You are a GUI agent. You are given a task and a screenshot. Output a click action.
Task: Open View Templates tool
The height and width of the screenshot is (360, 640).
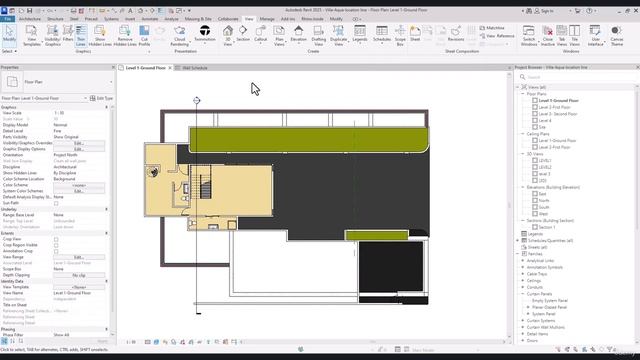coord(31,35)
